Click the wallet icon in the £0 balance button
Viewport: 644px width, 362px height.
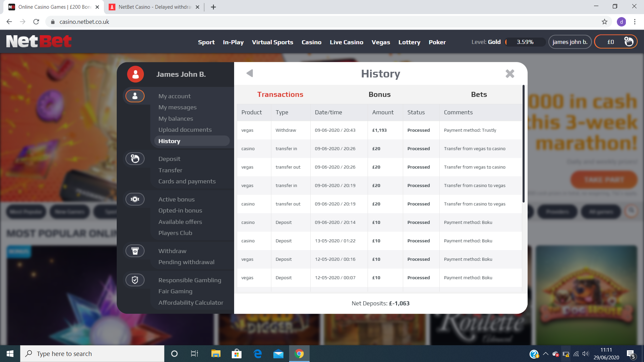click(x=629, y=42)
